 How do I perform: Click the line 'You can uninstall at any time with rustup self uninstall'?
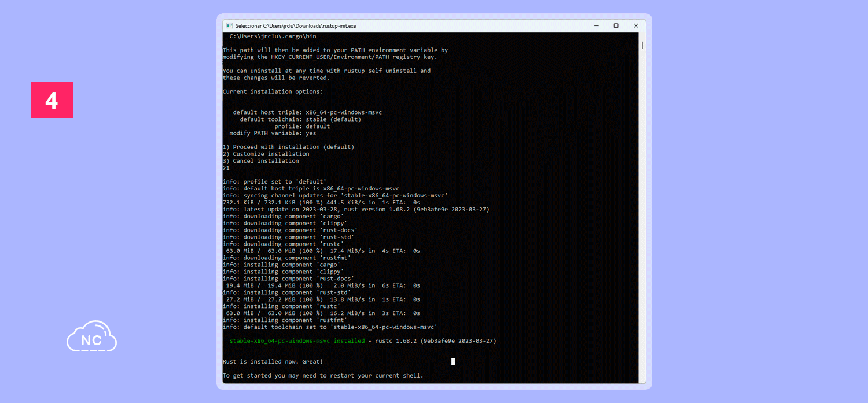[326, 71]
